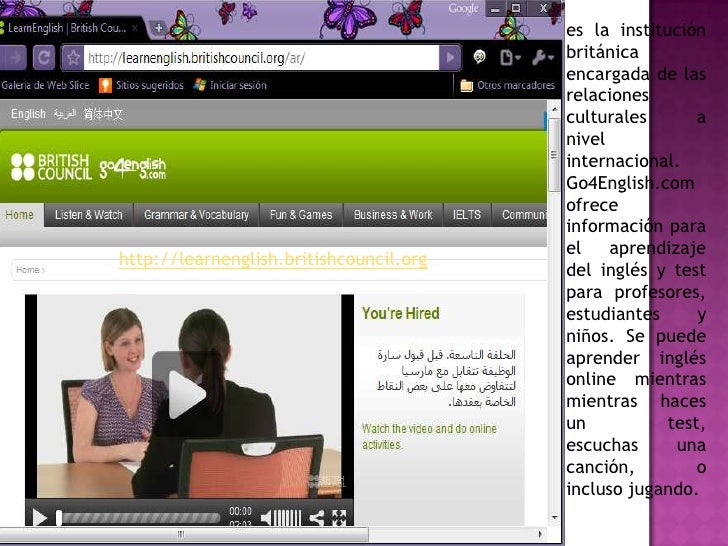Open the Business & Work menu
The width and height of the screenshot is (728, 546).
[x=393, y=215]
